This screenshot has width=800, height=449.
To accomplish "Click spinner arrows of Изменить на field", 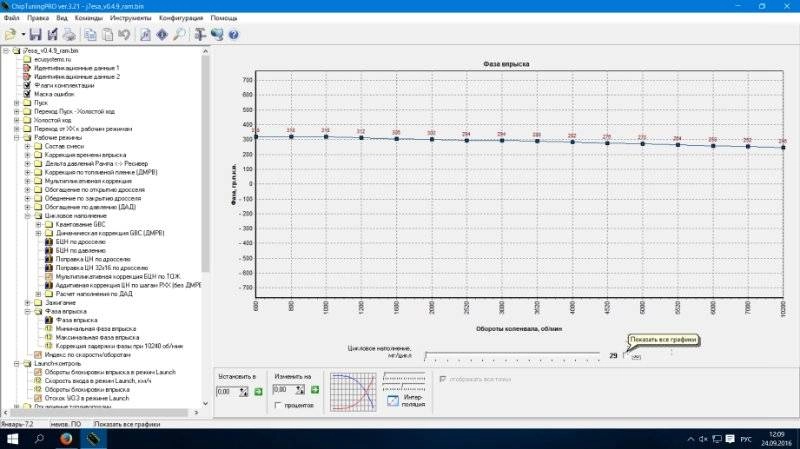I will click(x=300, y=390).
